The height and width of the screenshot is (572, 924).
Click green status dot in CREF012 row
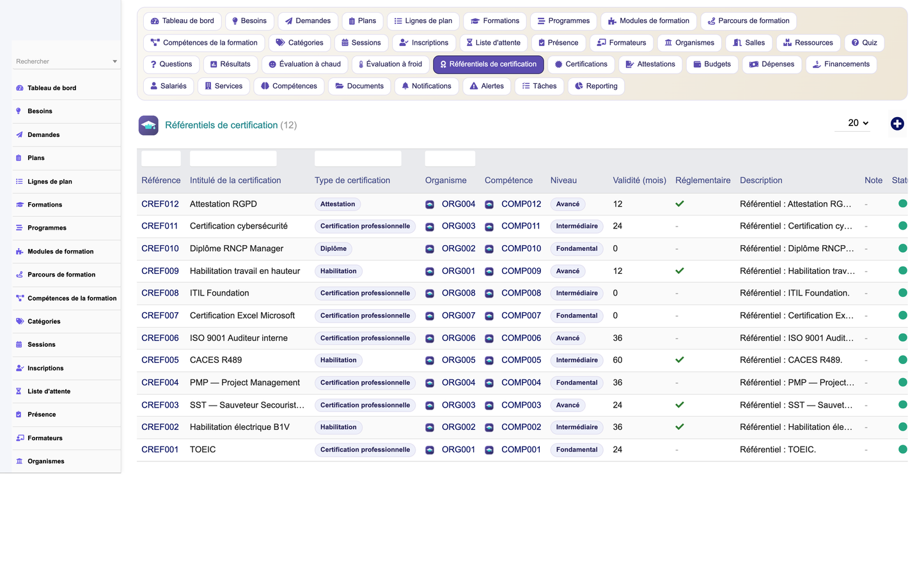coord(903,203)
